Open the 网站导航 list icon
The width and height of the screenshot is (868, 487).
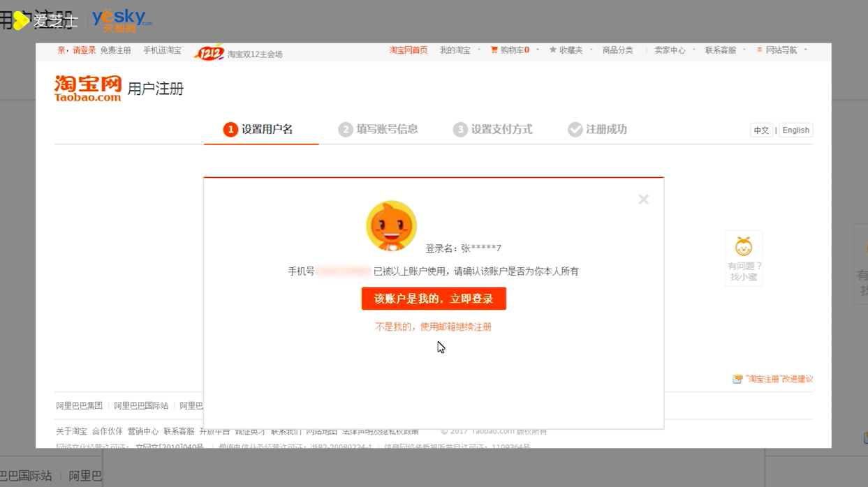(x=759, y=50)
